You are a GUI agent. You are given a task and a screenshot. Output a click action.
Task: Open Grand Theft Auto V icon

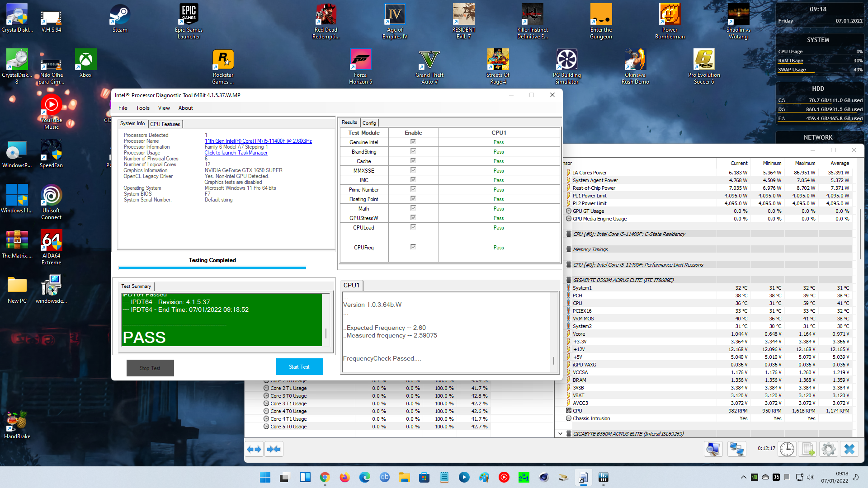point(429,66)
